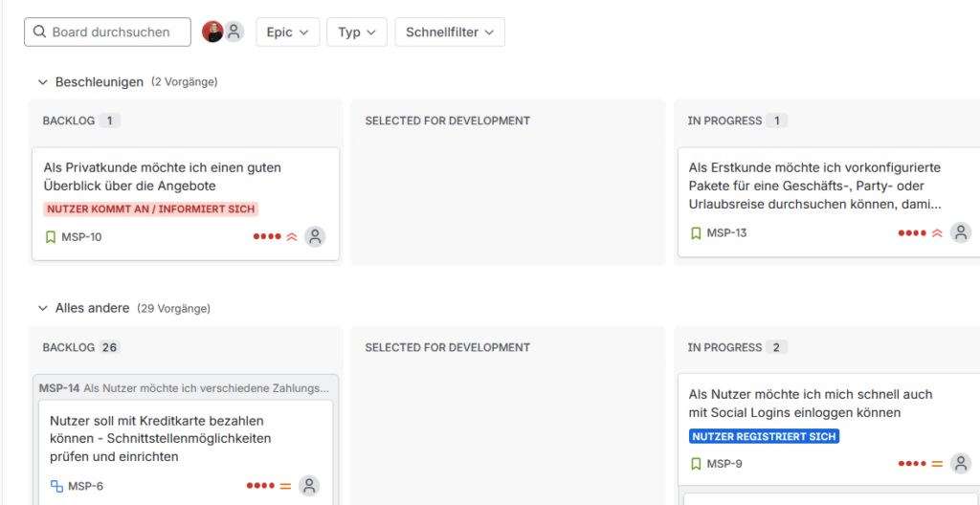Viewport: 980px width, 505px height.
Task: Open the MSP-14 parent issue link
Action: (x=58, y=388)
